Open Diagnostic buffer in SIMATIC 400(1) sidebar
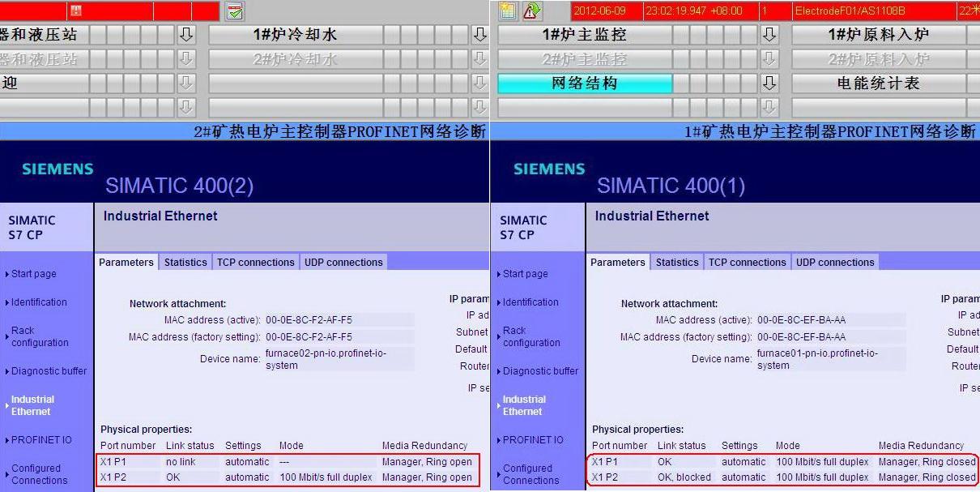The height and width of the screenshot is (492, 980). pos(540,371)
